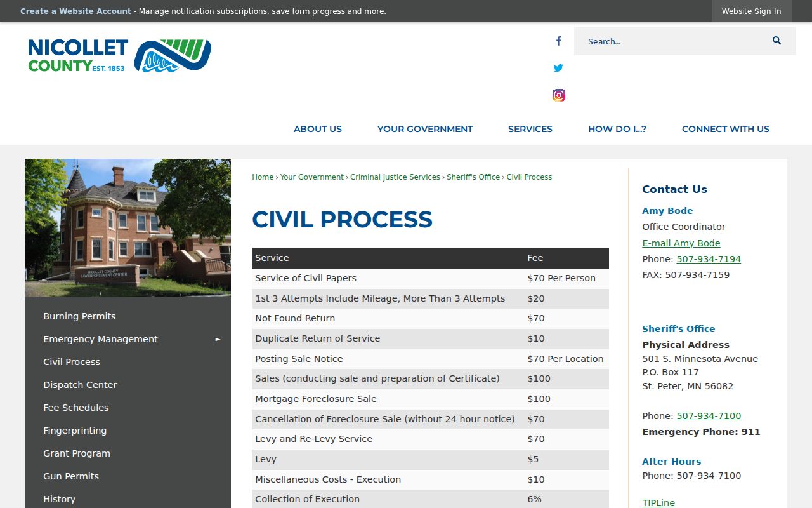Click Sheriff's Office phone 507-934-7100 link
Viewport: 812px width, 508px height.
click(x=709, y=416)
